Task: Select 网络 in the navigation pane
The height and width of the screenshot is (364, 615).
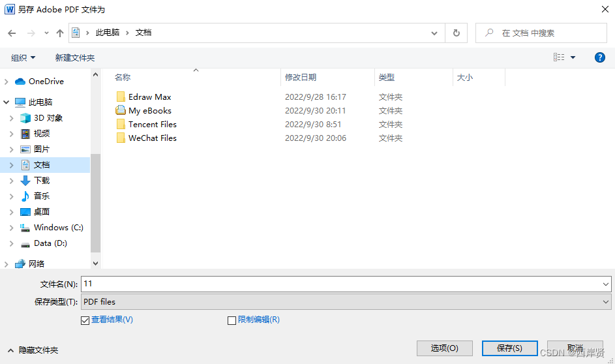Action: 37,264
